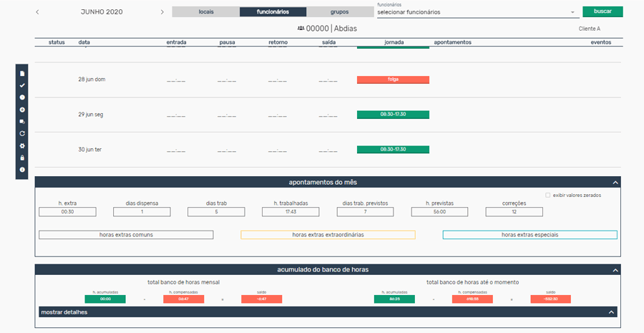The height and width of the screenshot is (333, 644).
Task: Click the entrada time field for 28 jun dom
Action: coord(176,81)
